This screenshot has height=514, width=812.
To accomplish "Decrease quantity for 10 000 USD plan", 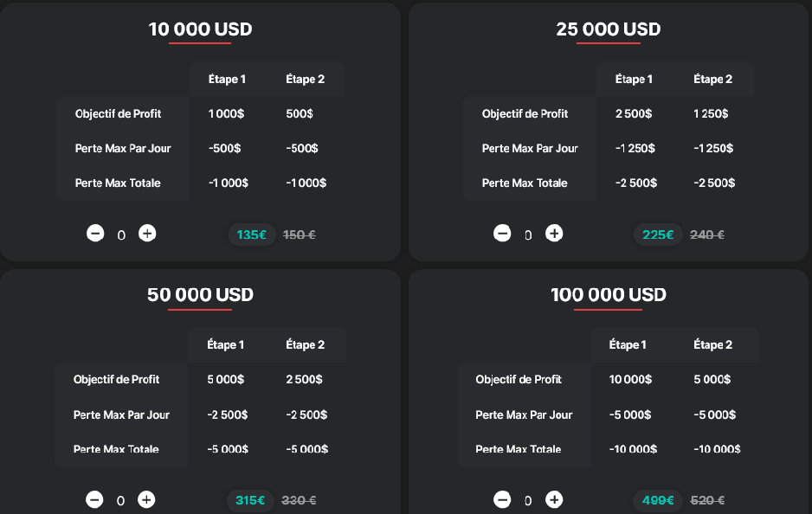I will click(95, 234).
